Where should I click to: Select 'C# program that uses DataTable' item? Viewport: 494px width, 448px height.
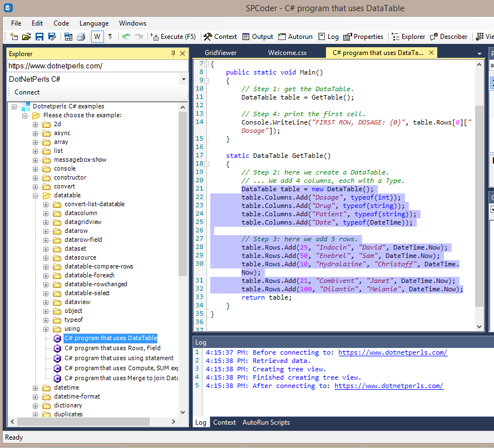point(111,338)
